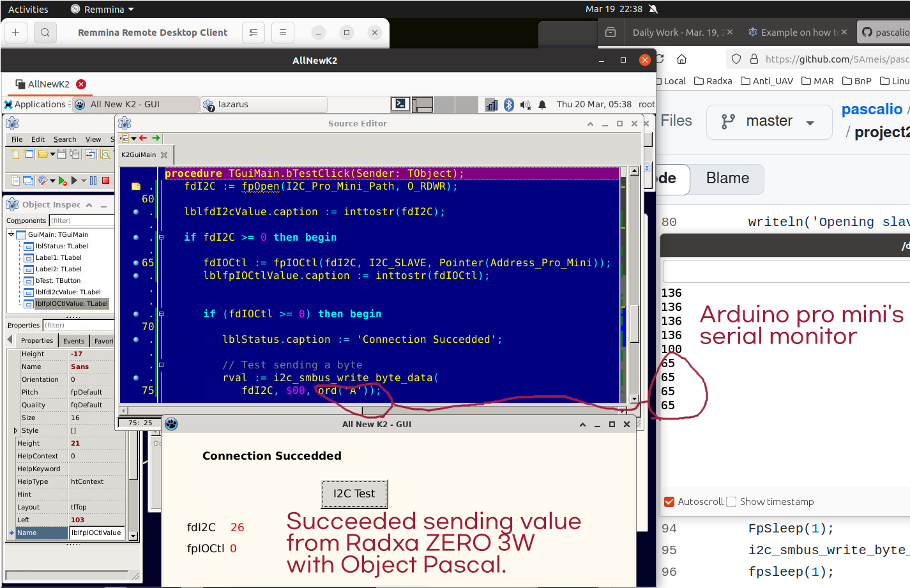
Task: Click the Toggle Form/Unit icon in Lazarus
Action: [90, 154]
